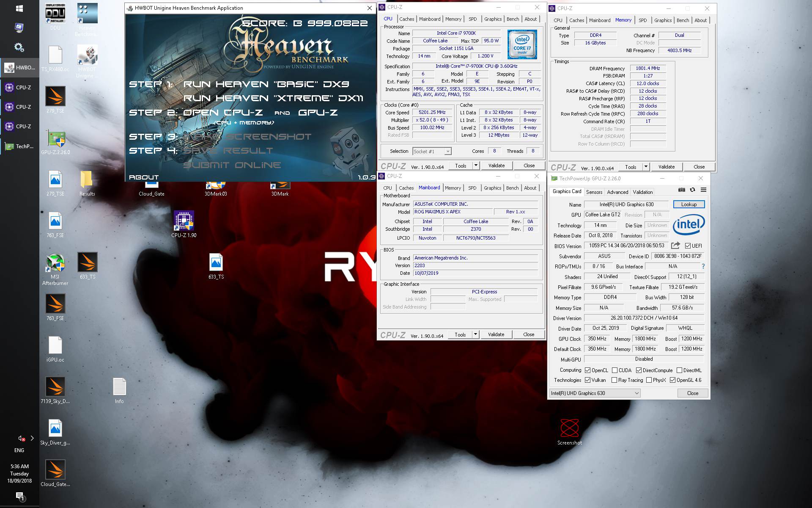Screen dimensions: 812x508
Task: Switch to SPD tab in CPU-Z Memory window
Action: (x=642, y=20)
